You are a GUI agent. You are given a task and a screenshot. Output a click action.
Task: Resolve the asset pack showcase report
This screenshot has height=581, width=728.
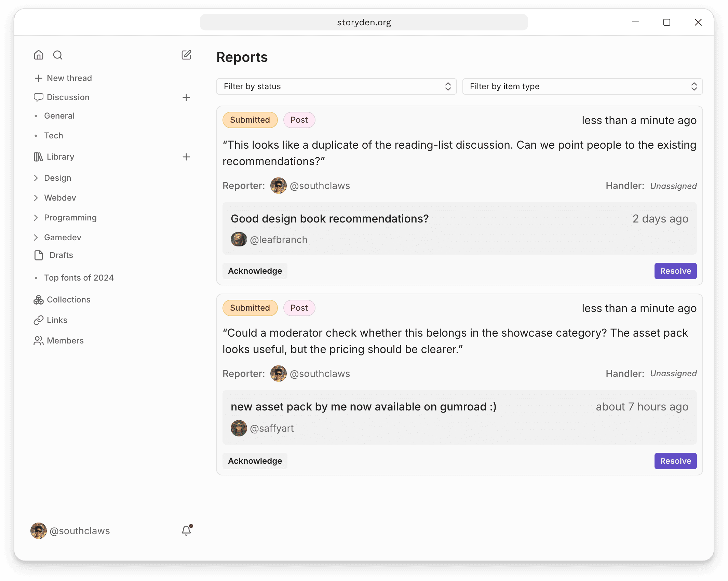tap(675, 461)
